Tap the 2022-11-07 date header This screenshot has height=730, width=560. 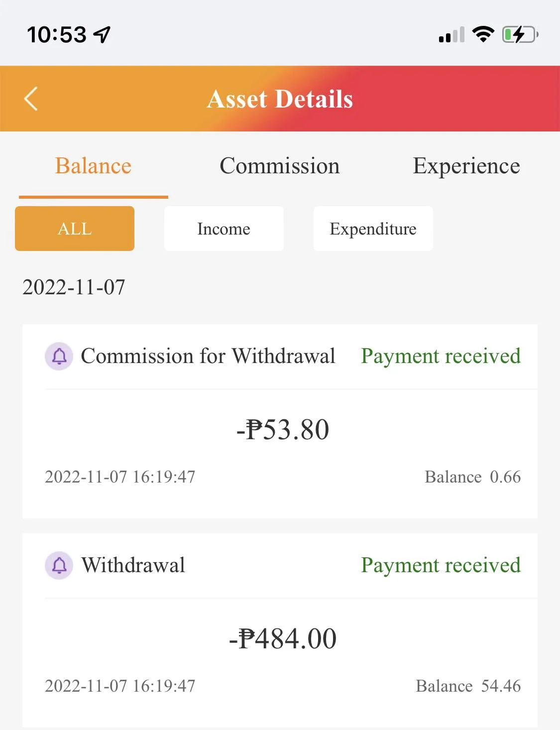point(74,287)
